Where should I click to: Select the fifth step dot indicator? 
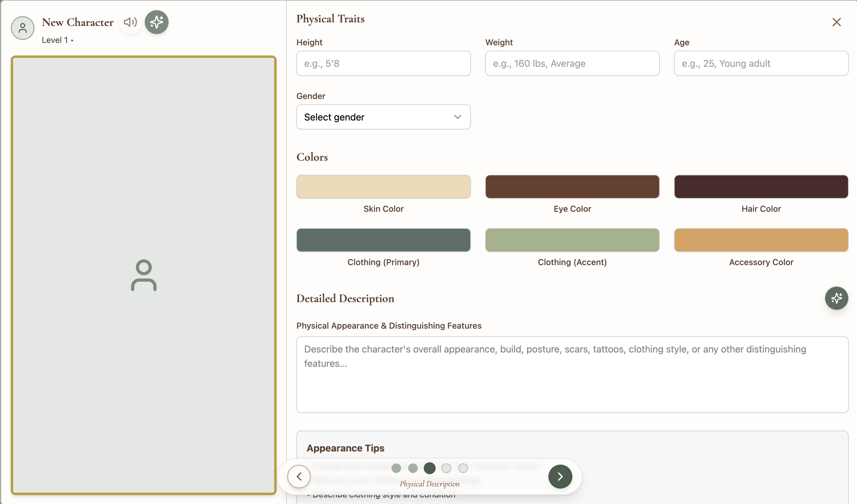tap(463, 468)
